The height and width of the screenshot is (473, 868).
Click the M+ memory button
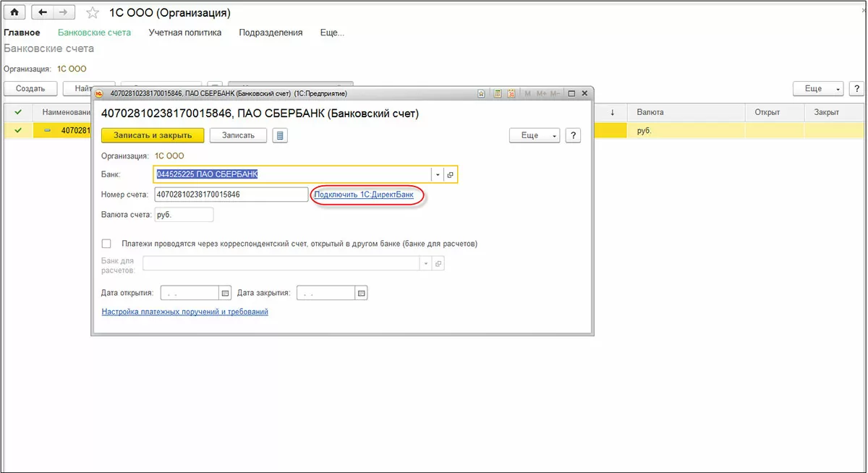[x=542, y=93]
